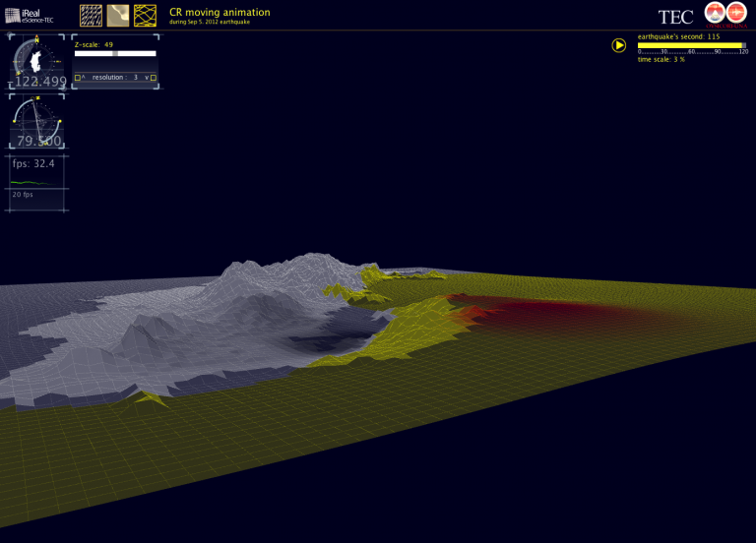Click the hatched-lines texture mode icon
The width and height of the screenshot is (756, 543).
click(x=92, y=15)
